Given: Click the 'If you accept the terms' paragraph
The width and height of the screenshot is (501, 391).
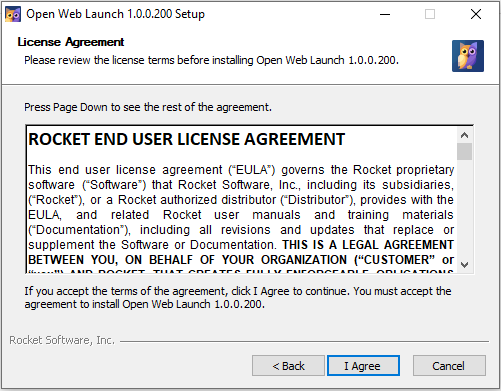Looking at the screenshot, I should pyautogui.click(x=238, y=297).
